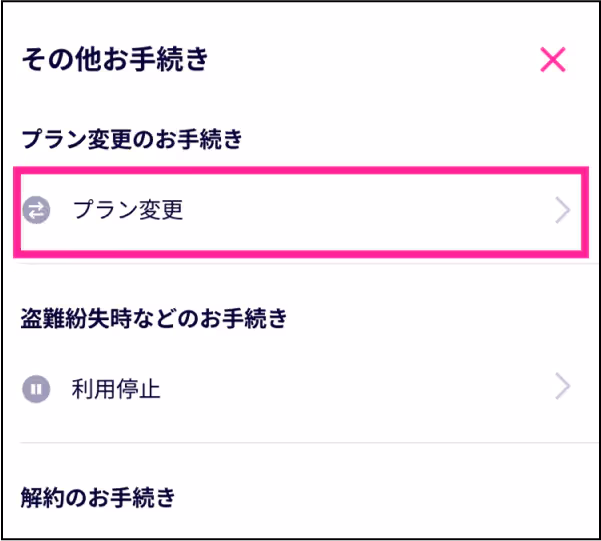The image size is (601, 541).
Task: Open the プラン変更 menu text
Action: (x=127, y=210)
